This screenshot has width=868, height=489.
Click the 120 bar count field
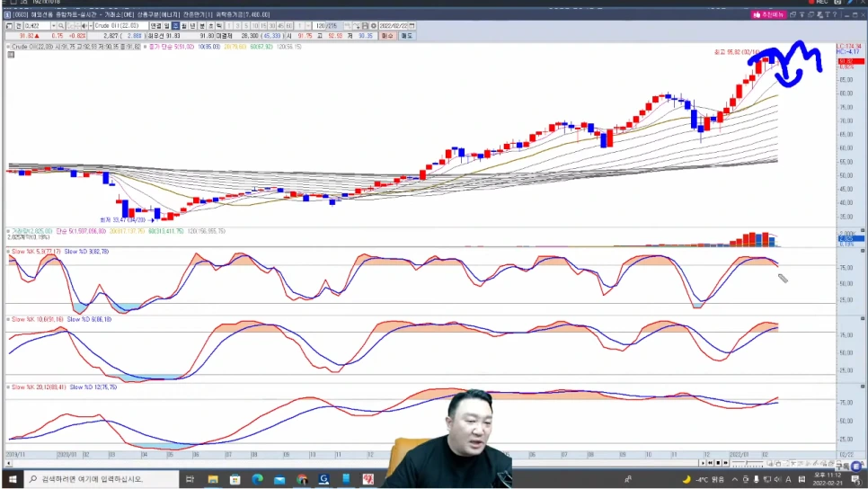click(319, 25)
